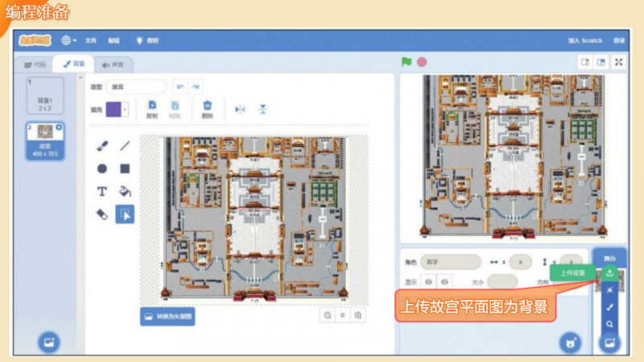The width and height of the screenshot is (644, 362).
Task: Click the Redo arrow button
Action: [x=196, y=87]
